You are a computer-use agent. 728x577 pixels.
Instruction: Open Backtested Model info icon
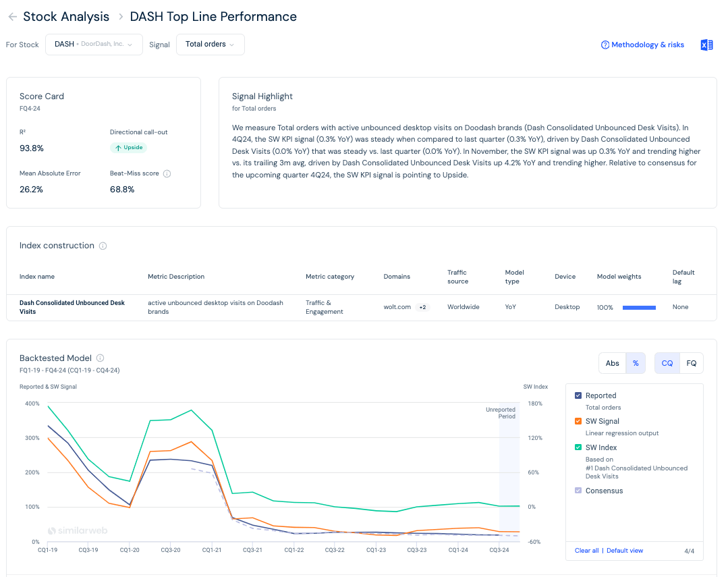101,358
